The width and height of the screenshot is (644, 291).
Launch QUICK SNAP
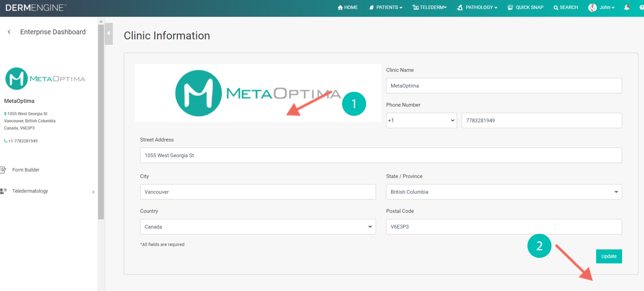pos(525,7)
